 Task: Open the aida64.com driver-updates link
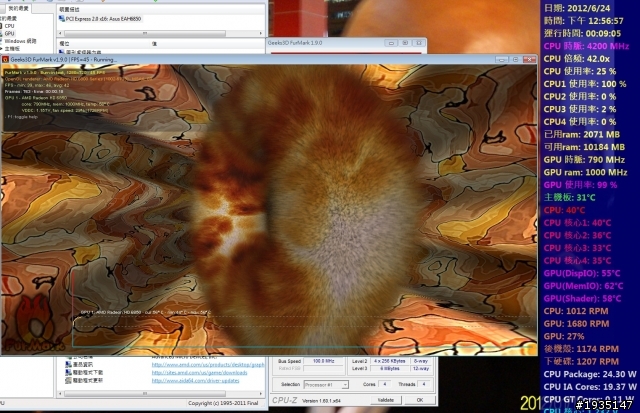pyautogui.click(x=196, y=380)
